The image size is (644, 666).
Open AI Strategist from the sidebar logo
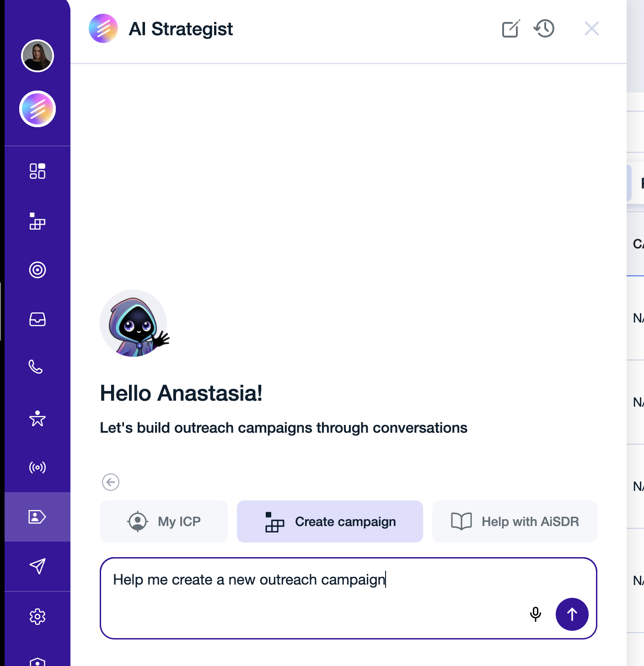38,109
